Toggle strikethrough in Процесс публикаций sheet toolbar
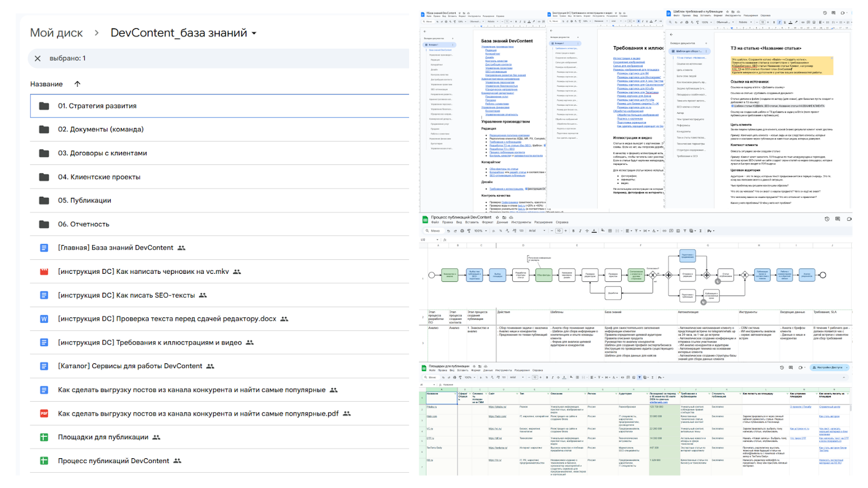 (587, 231)
